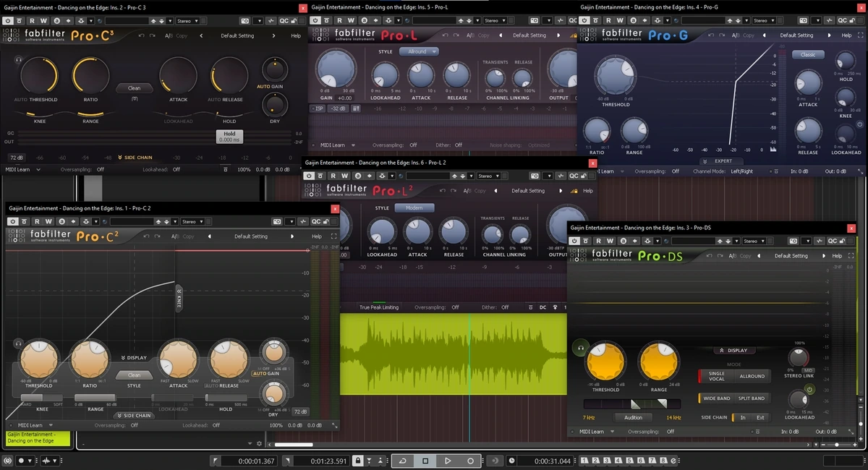This screenshot has width=868, height=470.
Task: Toggle the Pro-C 3 plugin power button
Action: [7, 20]
